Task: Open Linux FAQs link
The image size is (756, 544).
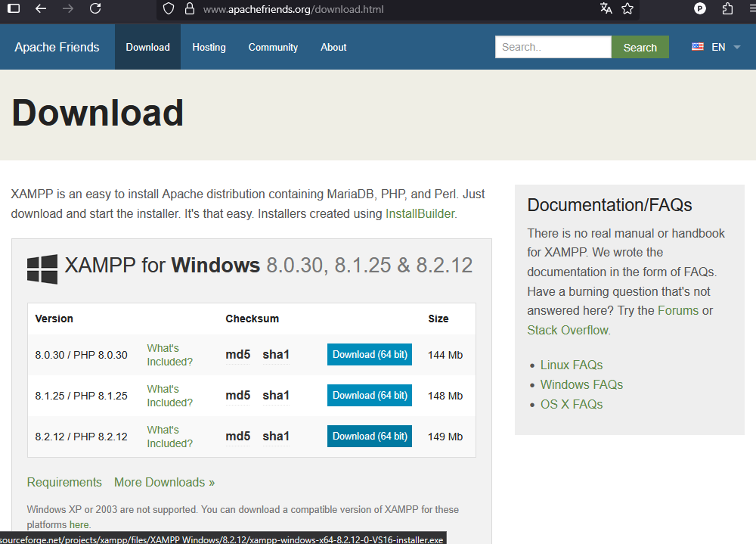Action: click(x=572, y=365)
